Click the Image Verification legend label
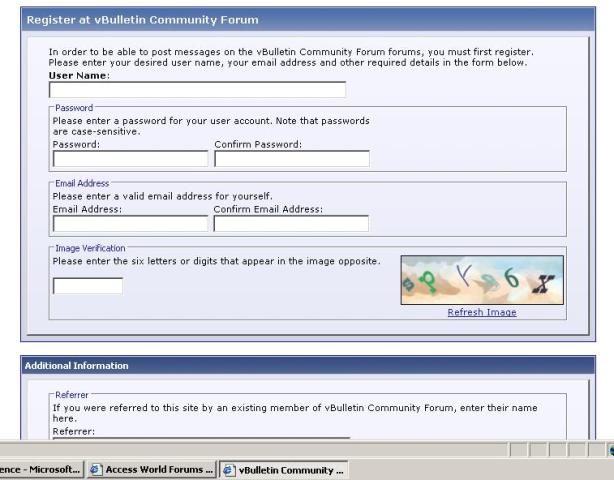This screenshot has width=614, height=480. click(x=90, y=248)
